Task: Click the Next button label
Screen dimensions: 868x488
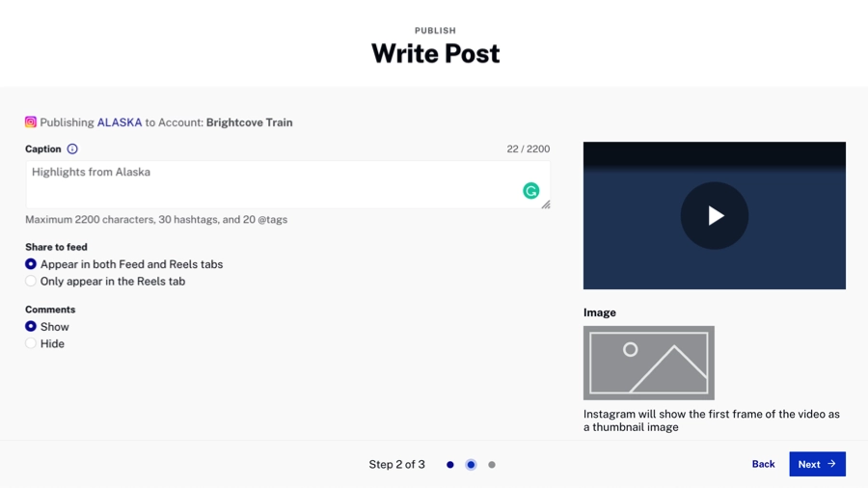Action: pos(809,464)
